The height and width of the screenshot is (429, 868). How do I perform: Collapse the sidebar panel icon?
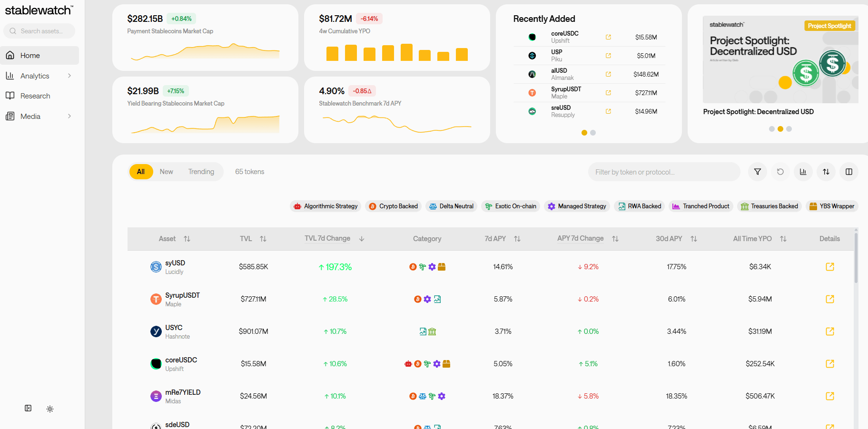pyautogui.click(x=28, y=408)
